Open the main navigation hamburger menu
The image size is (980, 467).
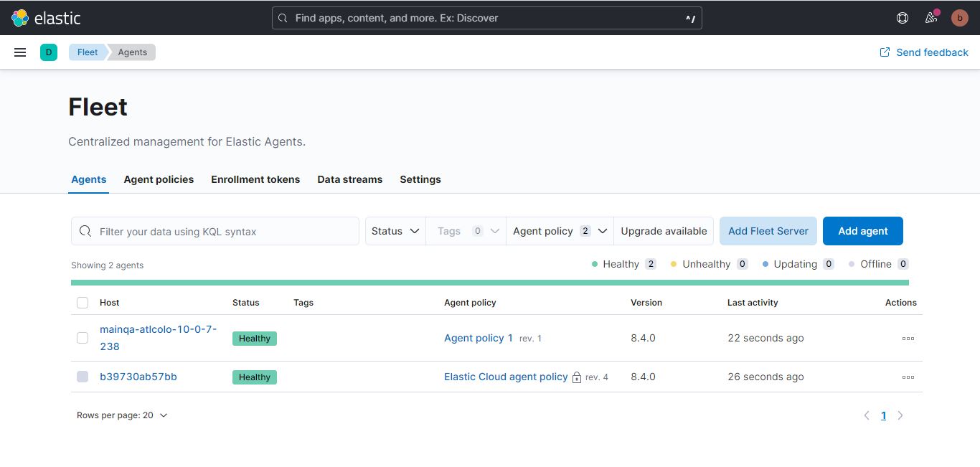(19, 52)
